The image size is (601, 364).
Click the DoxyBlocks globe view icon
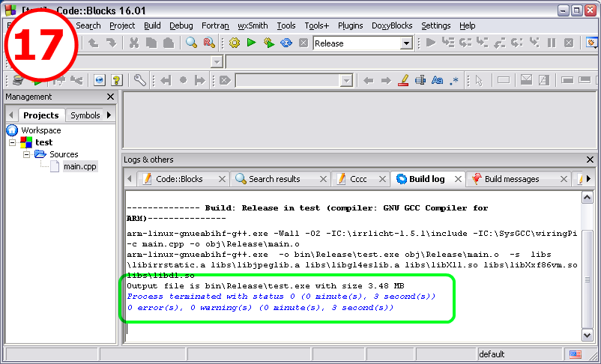click(x=100, y=80)
